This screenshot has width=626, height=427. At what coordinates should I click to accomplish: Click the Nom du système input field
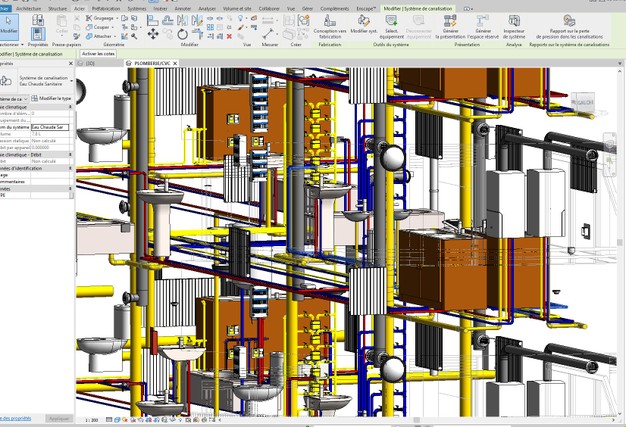[51, 127]
